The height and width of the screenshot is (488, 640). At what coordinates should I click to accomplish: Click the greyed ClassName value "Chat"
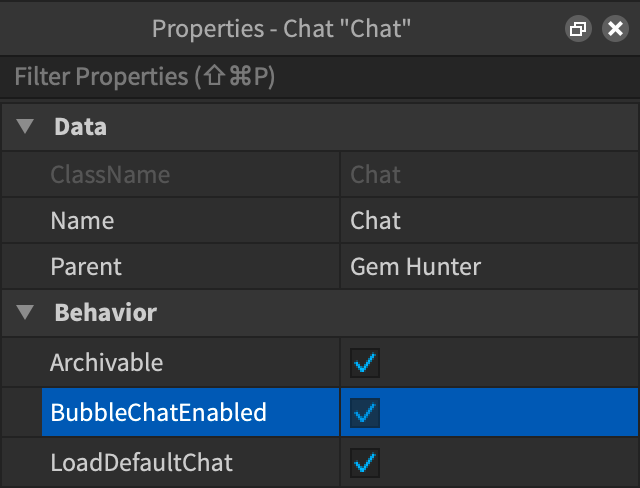(376, 175)
